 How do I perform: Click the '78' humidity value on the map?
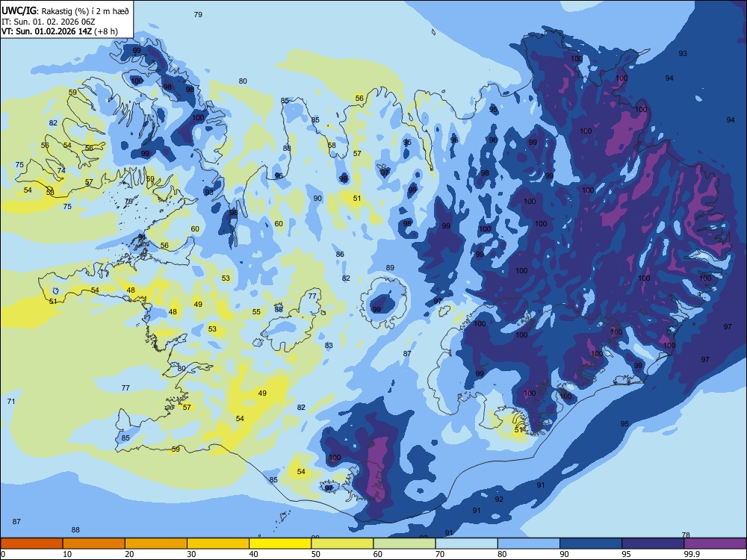tap(686, 535)
